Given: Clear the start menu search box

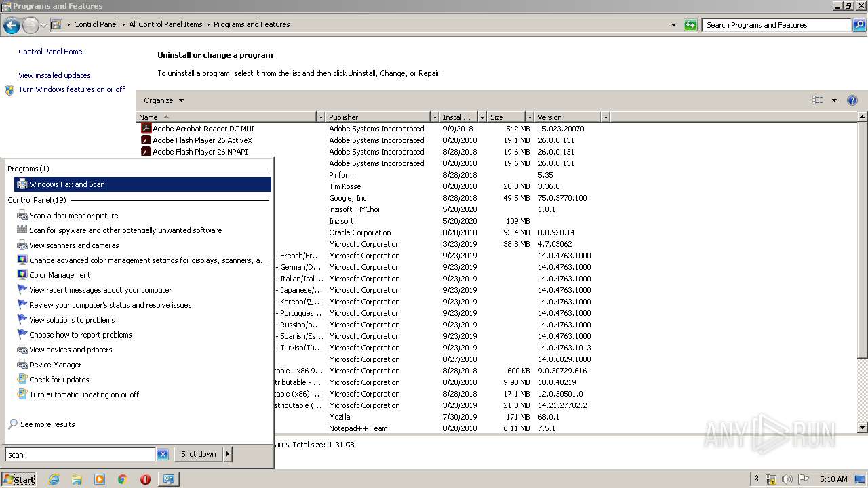Looking at the screenshot, I should pos(163,455).
